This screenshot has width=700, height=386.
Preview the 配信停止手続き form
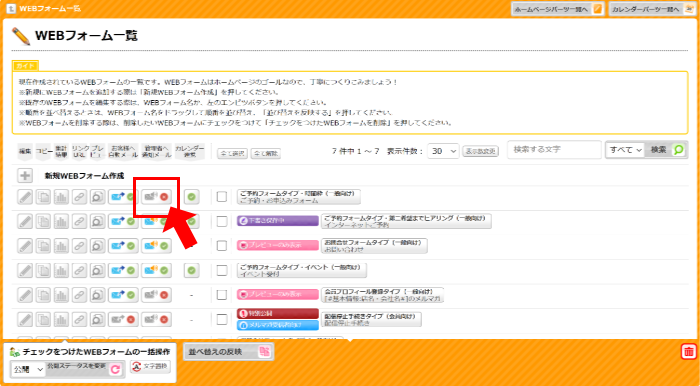coord(97,320)
